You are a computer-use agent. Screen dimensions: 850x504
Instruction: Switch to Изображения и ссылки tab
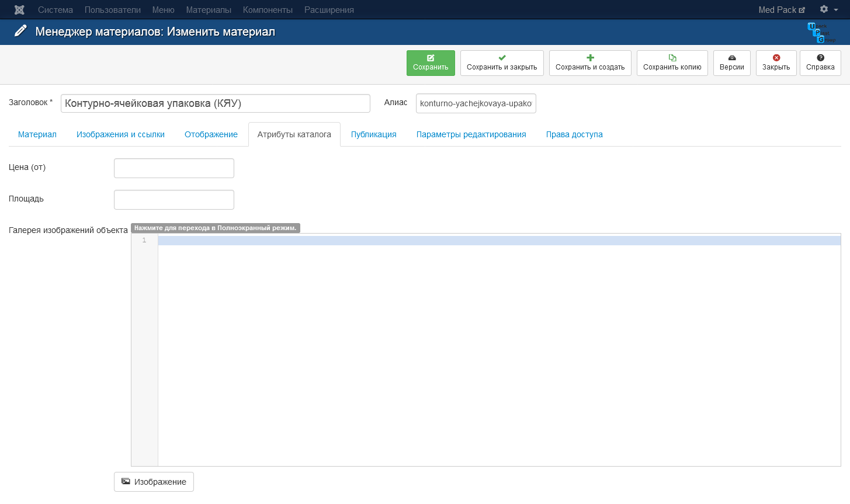[x=120, y=134]
